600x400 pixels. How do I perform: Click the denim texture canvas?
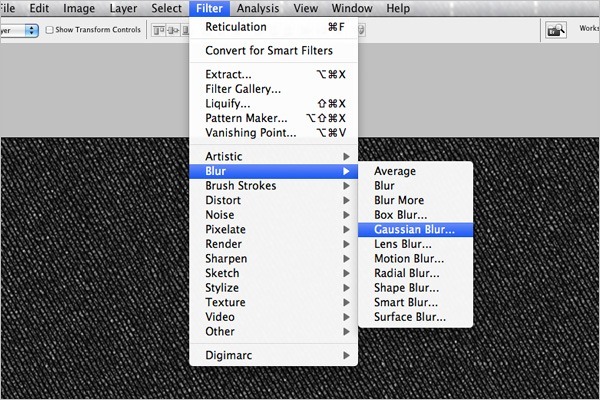click(x=96, y=268)
